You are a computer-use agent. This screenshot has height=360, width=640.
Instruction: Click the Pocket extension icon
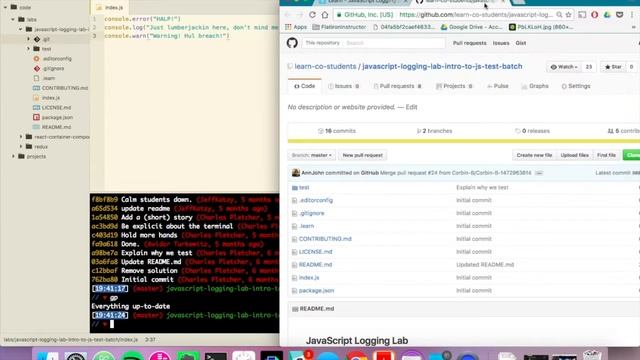coord(620,15)
